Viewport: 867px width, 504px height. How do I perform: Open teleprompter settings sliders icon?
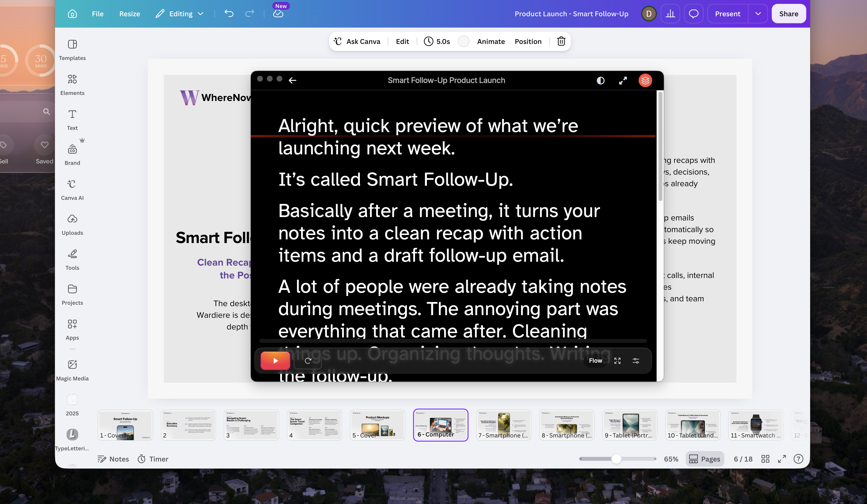coord(636,361)
